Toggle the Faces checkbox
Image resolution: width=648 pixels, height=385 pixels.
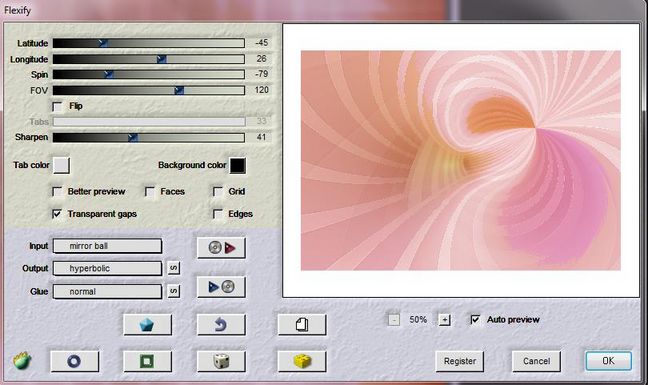click(x=150, y=192)
